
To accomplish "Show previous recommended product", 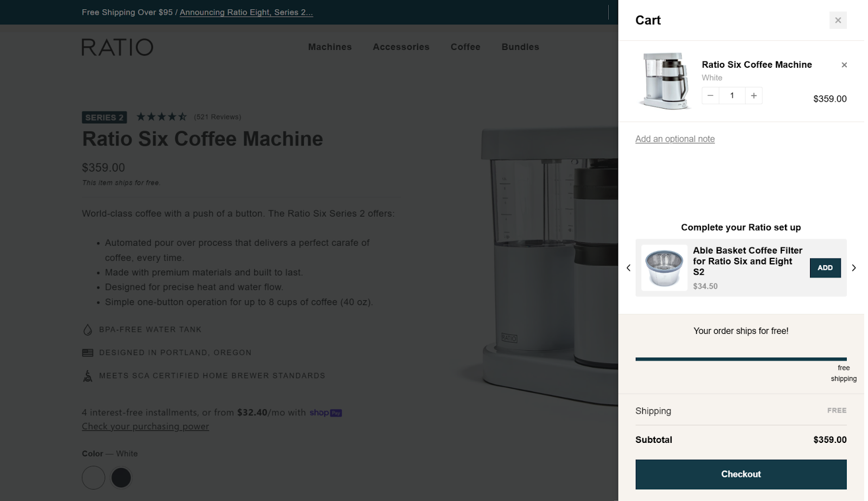I will (628, 268).
